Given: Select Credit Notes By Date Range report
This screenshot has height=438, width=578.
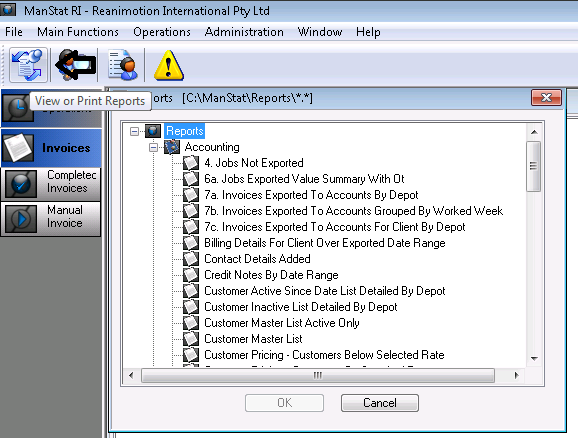Looking at the screenshot, I should tap(271, 275).
